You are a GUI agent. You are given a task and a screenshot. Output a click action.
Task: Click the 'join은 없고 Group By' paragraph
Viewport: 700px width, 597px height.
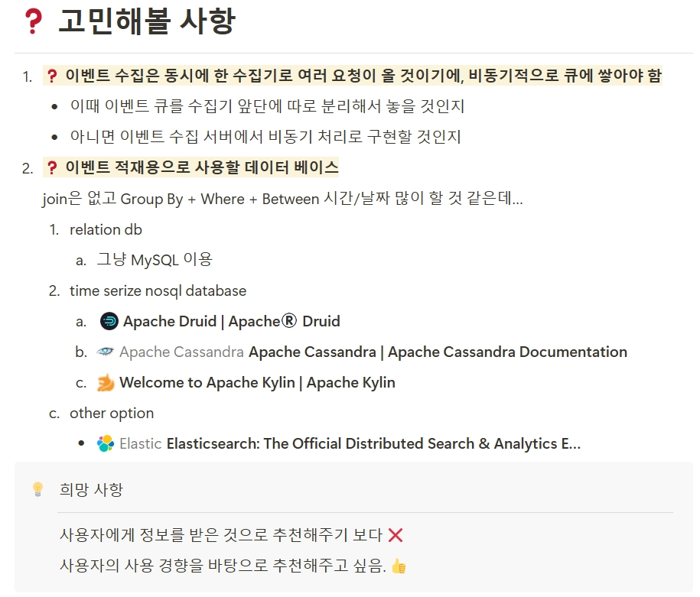point(282,199)
